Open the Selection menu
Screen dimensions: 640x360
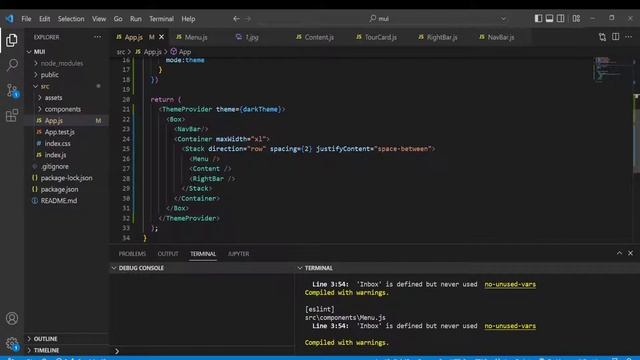coord(71,19)
